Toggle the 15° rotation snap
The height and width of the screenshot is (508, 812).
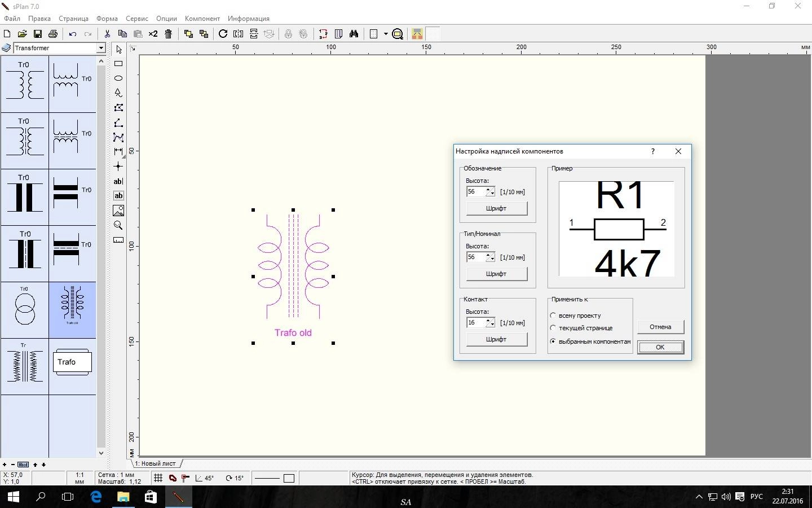pyautogui.click(x=235, y=478)
